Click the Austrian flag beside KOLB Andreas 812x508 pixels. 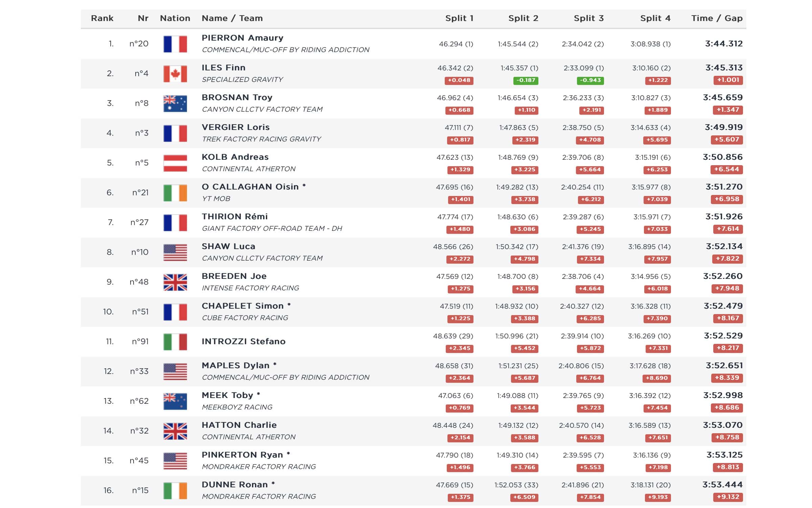tap(175, 163)
